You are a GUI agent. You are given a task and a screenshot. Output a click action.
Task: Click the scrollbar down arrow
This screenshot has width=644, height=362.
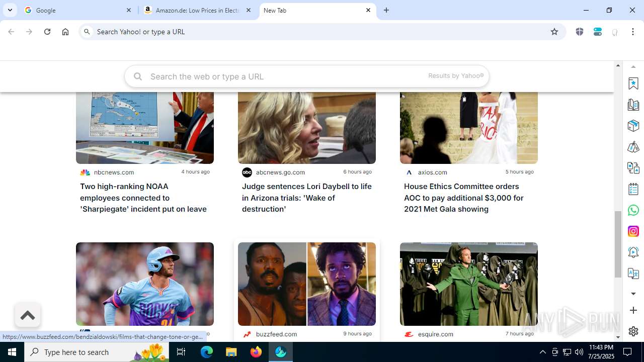618,338
